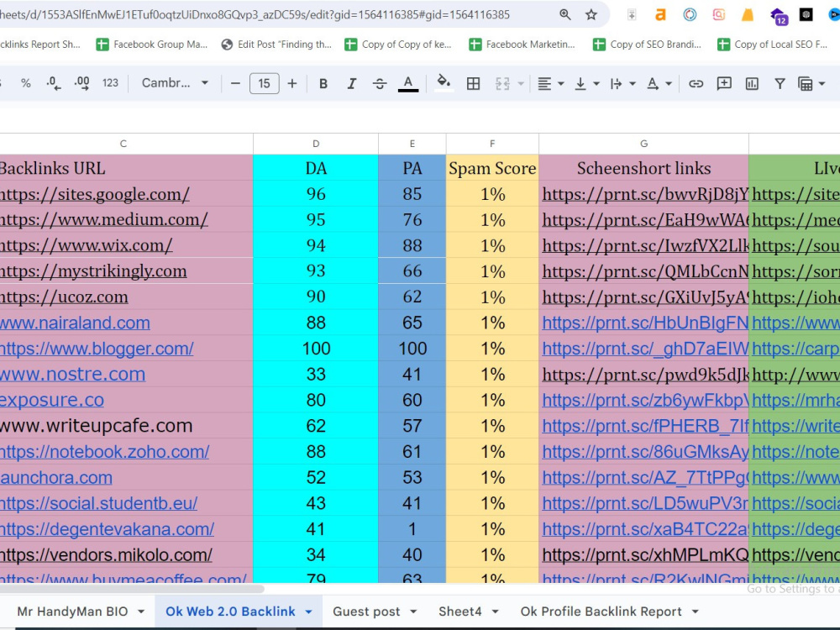The width and height of the screenshot is (840, 630).
Task: Open Guest post tab menu arrow
Action: 413,612
